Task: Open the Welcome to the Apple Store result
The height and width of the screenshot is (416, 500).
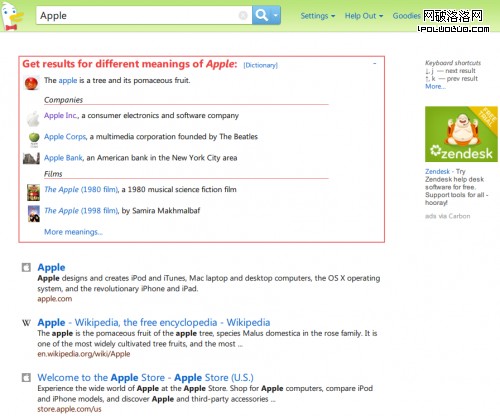Action: (145, 378)
